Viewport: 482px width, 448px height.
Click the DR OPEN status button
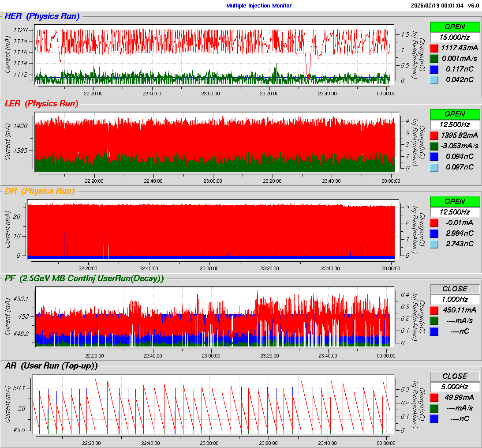pyautogui.click(x=455, y=201)
